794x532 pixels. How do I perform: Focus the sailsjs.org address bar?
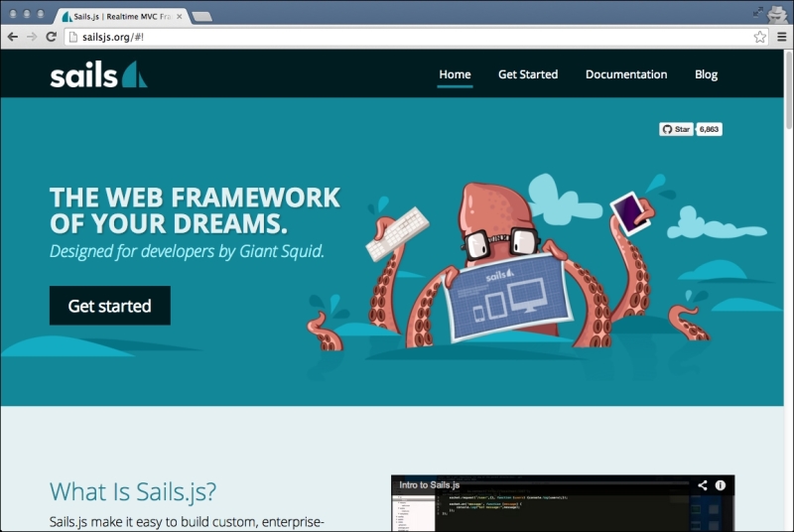pyautogui.click(x=415, y=37)
